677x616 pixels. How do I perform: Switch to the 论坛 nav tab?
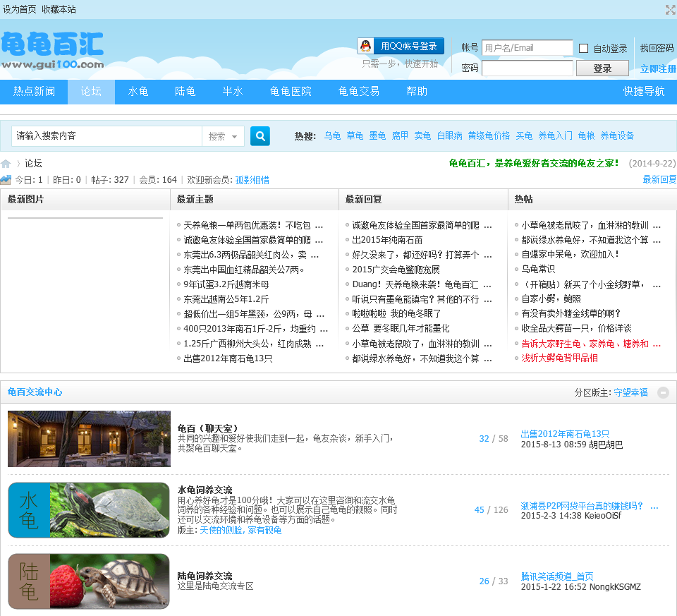click(x=91, y=92)
